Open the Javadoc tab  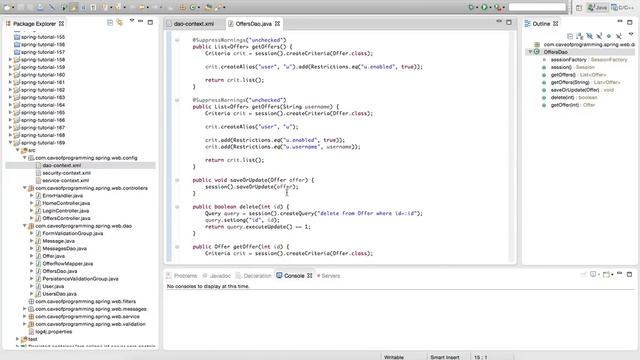pos(217,276)
